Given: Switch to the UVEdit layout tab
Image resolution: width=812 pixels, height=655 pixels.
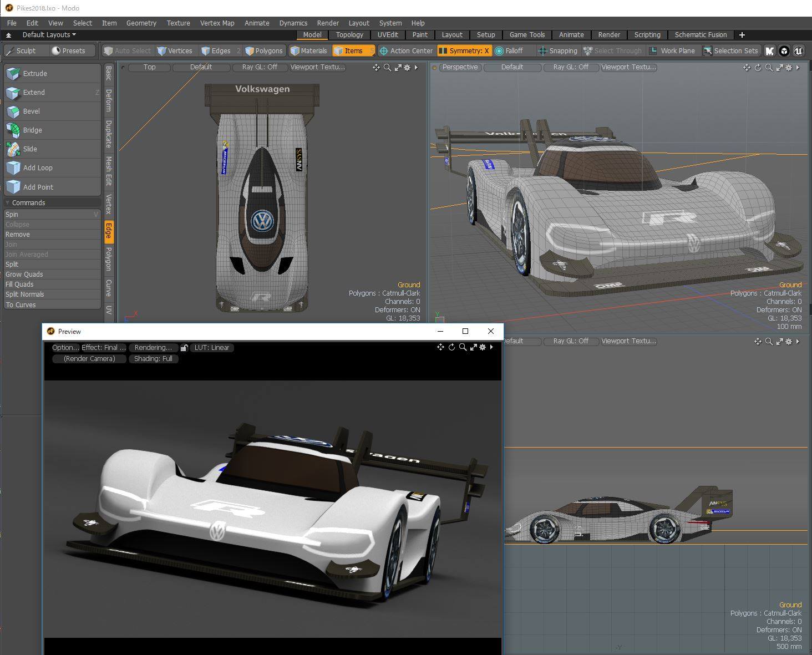Looking at the screenshot, I should (388, 34).
